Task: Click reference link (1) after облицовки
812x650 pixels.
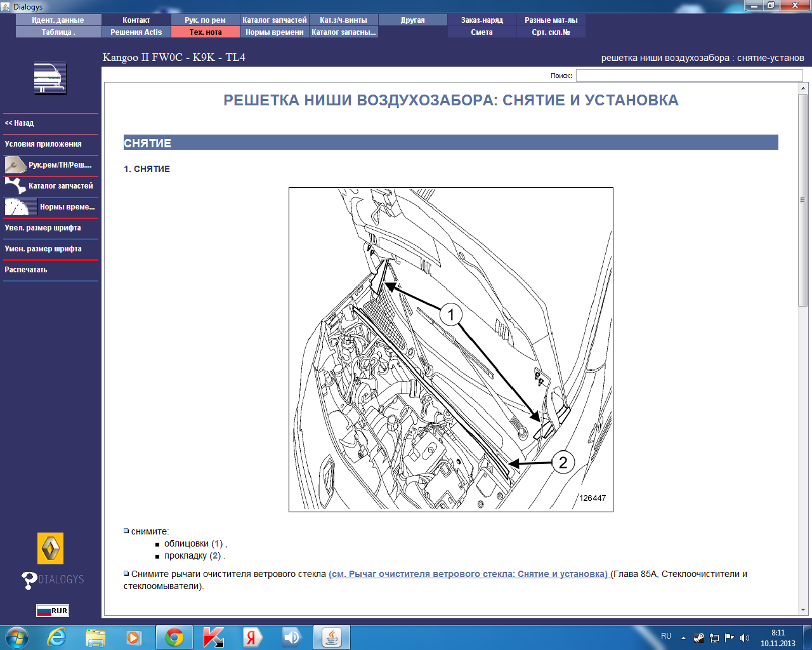Action: click(x=218, y=543)
